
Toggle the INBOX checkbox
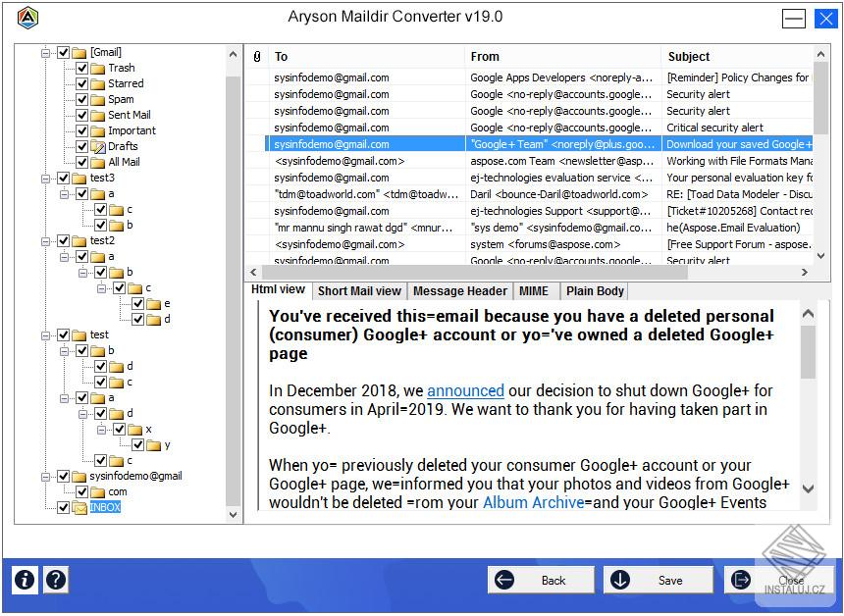tap(64, 507)
